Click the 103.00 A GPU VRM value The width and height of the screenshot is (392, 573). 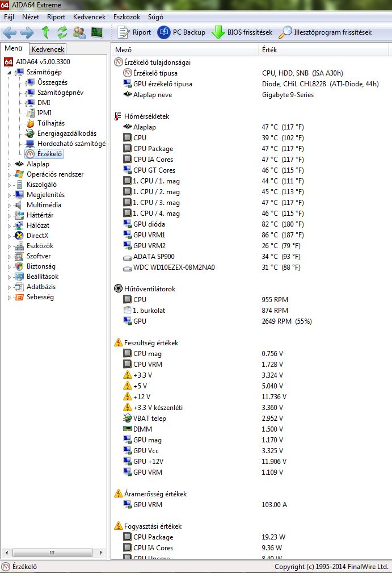275,504
